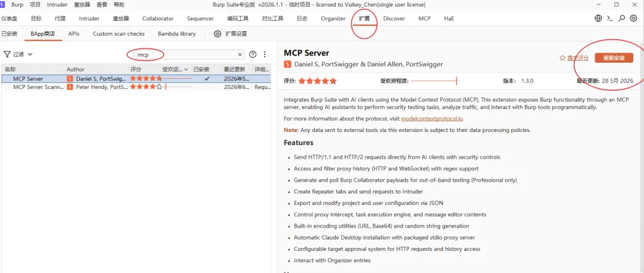The width and height of the screenshot is (644, 273).
Task: Open the 帮助 menu
Action: pos(119,5)
